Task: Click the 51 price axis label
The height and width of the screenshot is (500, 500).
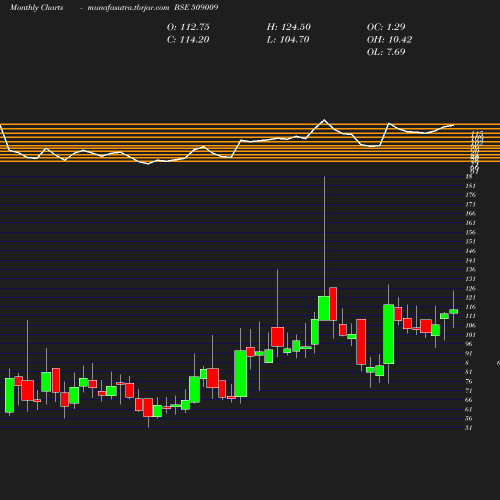Action: pyautogui.click(x=469, y=428)
